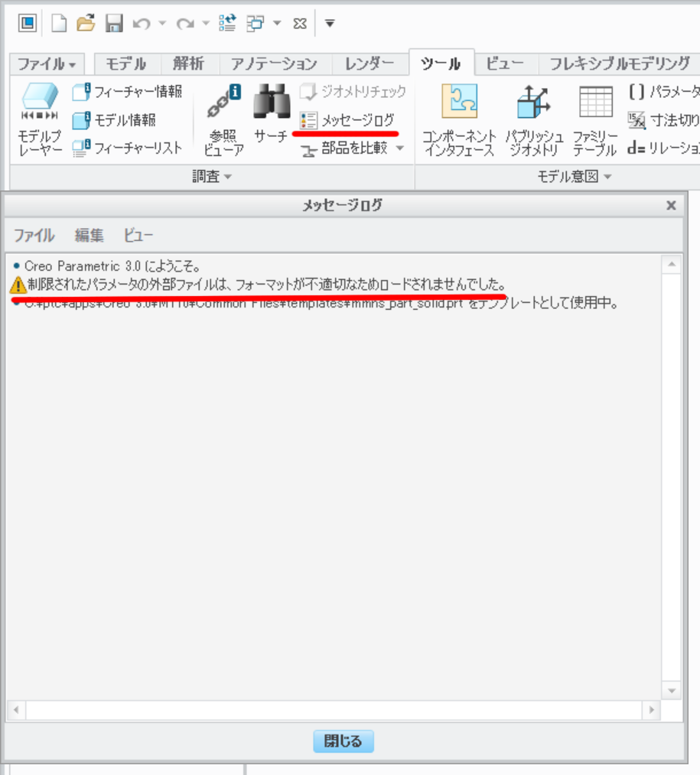This screenshot has width=700, height=775.
Task: Switch to the モデル ribbon tab
Action: [x=126, y=63]
